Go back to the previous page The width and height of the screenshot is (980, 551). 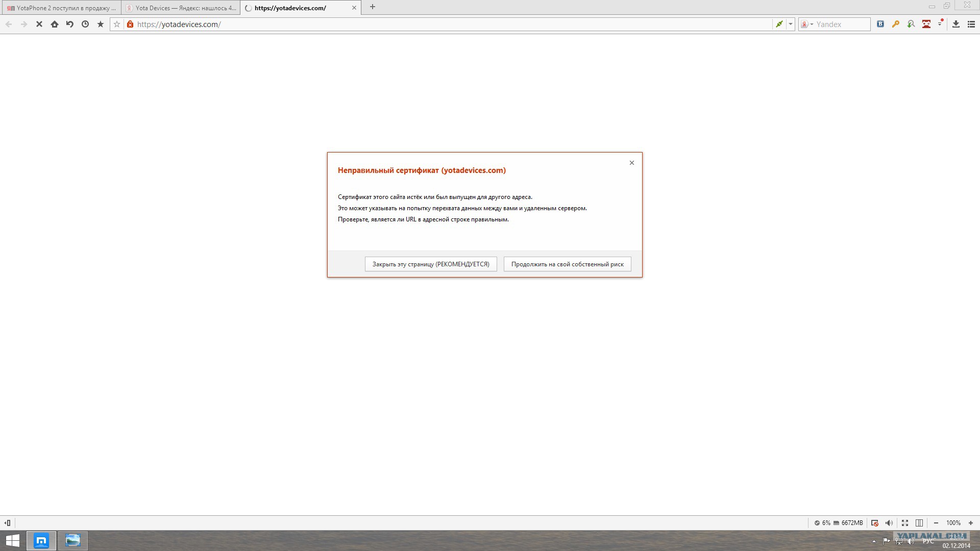[x=9, y=24]
